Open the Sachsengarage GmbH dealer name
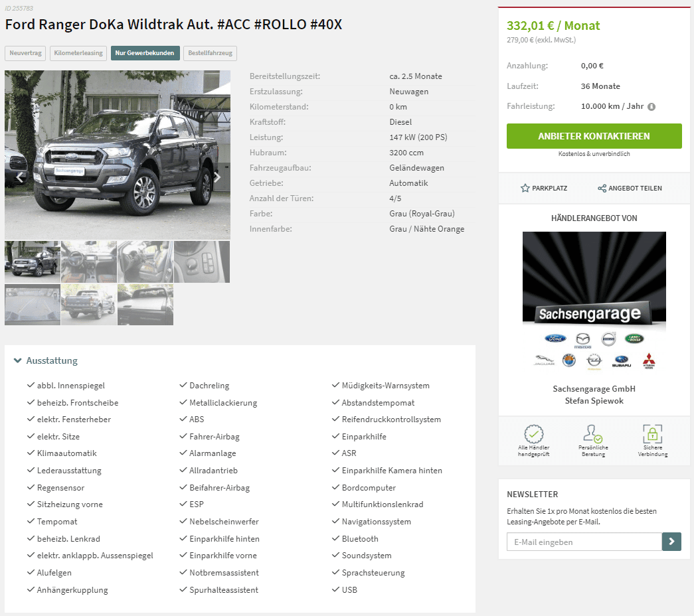The width and height of the screenshot is (694, 616). pos(594,388)
